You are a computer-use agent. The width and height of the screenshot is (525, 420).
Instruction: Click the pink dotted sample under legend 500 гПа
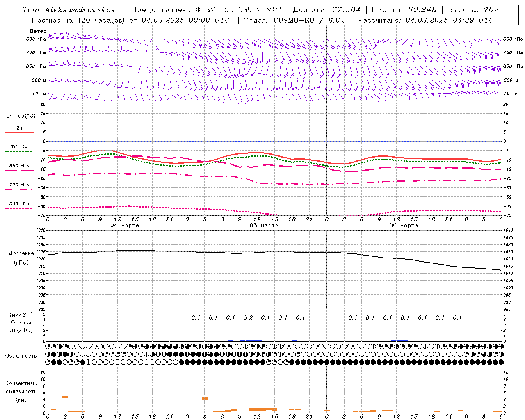point(18,208)
